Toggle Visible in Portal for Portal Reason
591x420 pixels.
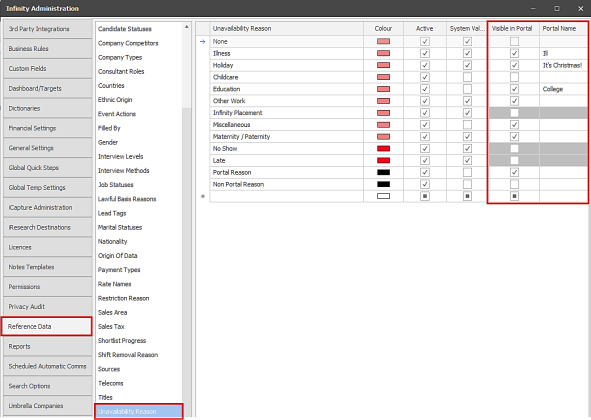click(514, 172)
